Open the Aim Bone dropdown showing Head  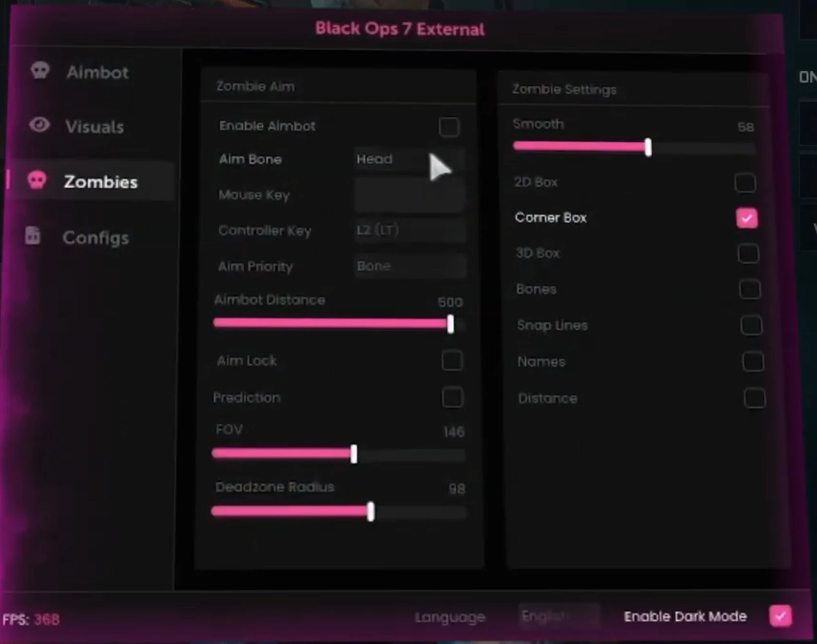(409, 159)
